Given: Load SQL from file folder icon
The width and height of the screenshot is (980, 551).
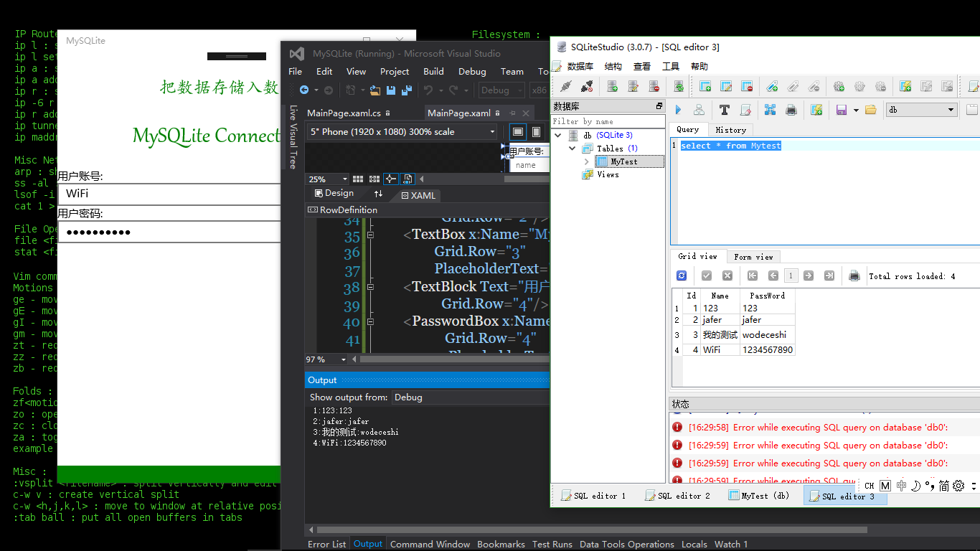Looking at the screenshot, I should [x=870, y=110].
